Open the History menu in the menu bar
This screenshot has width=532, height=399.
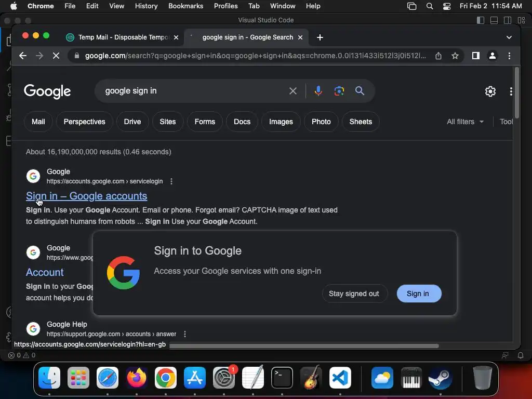146,6
